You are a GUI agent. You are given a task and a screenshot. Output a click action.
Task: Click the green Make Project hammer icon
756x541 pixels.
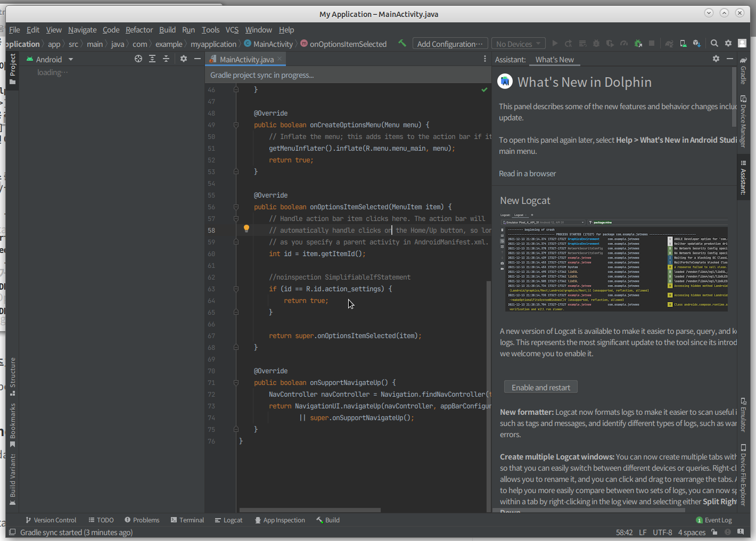[x=402, y=44]
